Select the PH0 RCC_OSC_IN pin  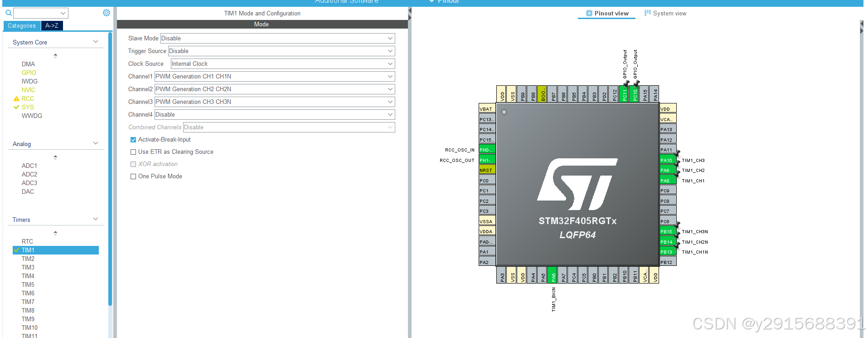click(x=487, y=150)
